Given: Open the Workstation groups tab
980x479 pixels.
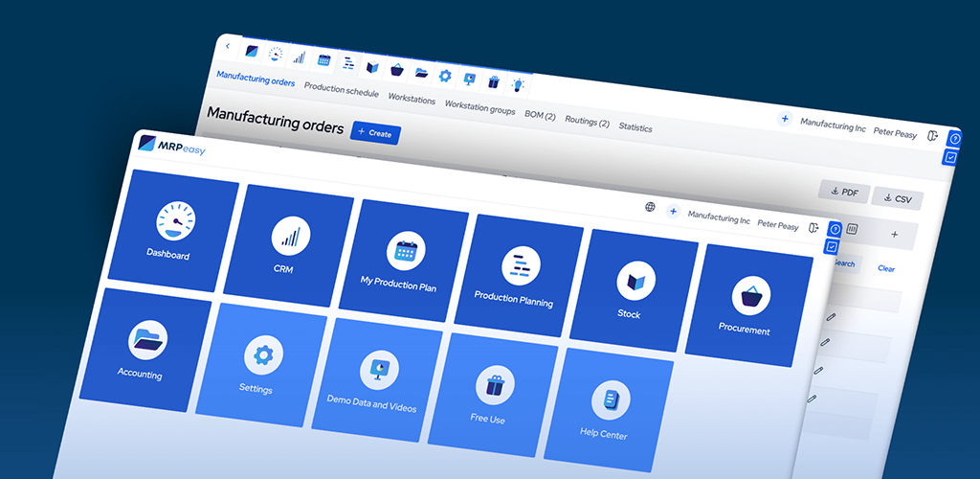Looking at the screenshot, I should pyautogui.click(x=480, y=107).
